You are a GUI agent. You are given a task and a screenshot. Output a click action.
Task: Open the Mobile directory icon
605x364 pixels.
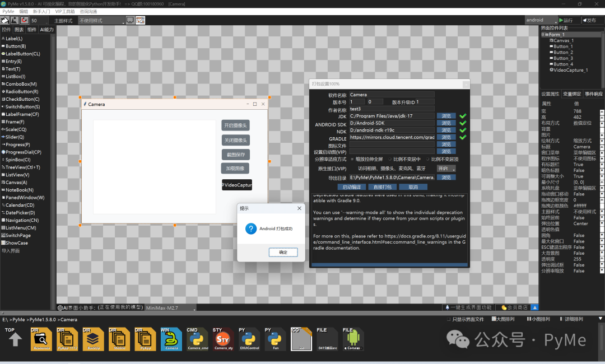tap(119, 339)
